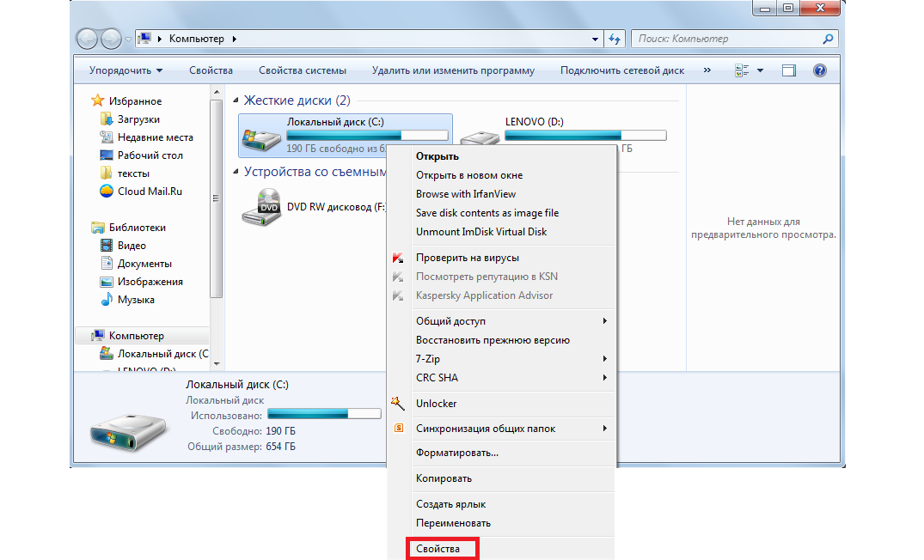Click breadcrumb arrow after Компьютер

[234, 39]
